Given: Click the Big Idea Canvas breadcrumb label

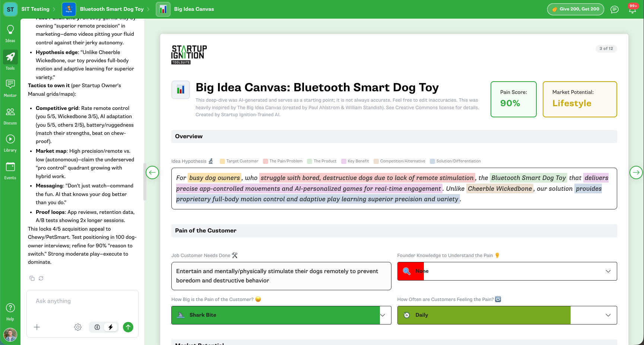Looking at the screenshot, I should [194, 9].
